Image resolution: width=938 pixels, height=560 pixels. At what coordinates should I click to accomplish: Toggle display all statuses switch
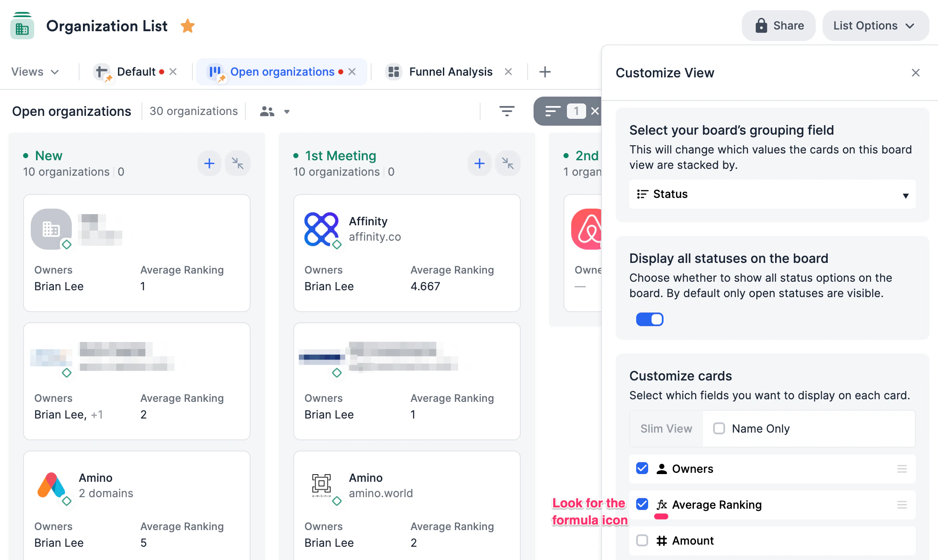click(x=649, y=319)
